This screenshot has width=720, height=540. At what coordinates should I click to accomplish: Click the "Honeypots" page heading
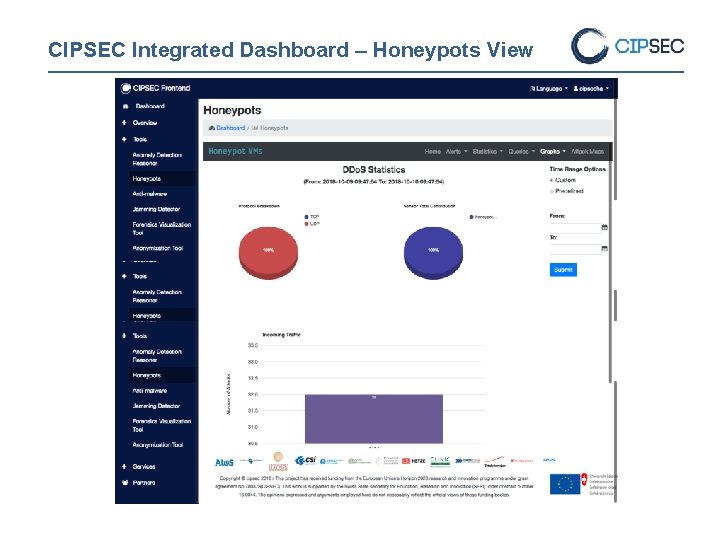click(x=232, y=110)
